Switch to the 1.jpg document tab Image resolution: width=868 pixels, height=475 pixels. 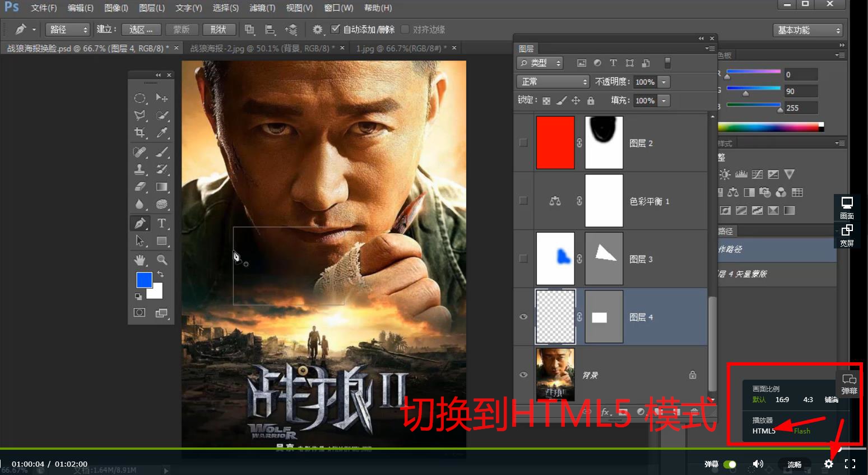402,48
